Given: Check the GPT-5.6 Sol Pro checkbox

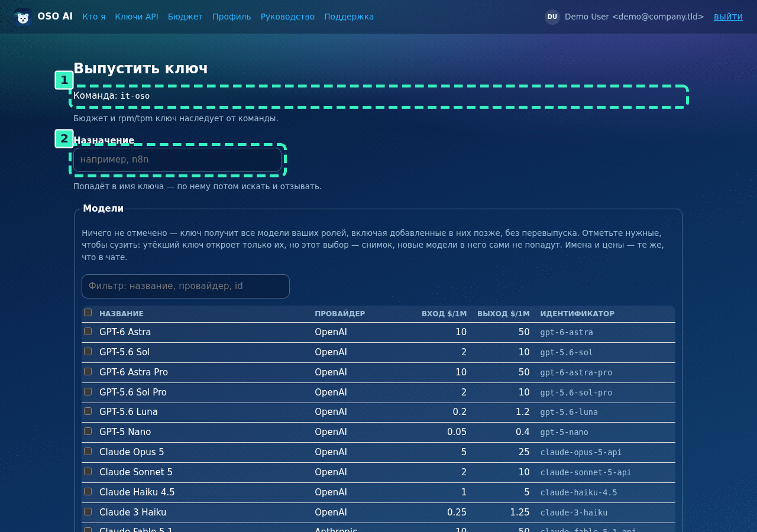Looking at the screenshot, I should click(88, 391).
